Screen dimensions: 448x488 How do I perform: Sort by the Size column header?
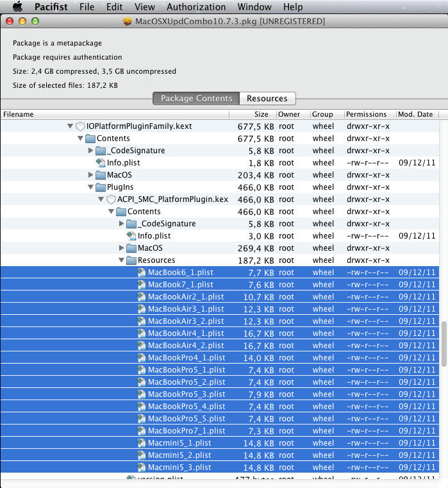point(253,114)
